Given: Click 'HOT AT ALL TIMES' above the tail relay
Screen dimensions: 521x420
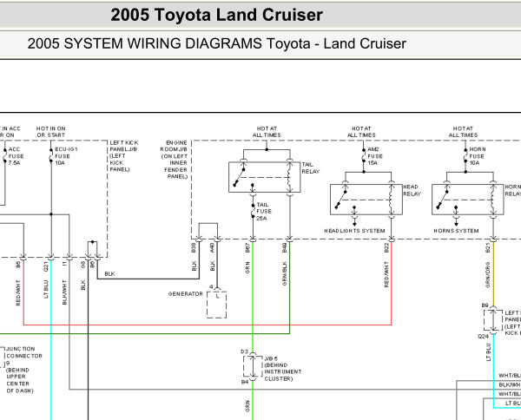Looking at the screenshot, I should pos(267,132).
